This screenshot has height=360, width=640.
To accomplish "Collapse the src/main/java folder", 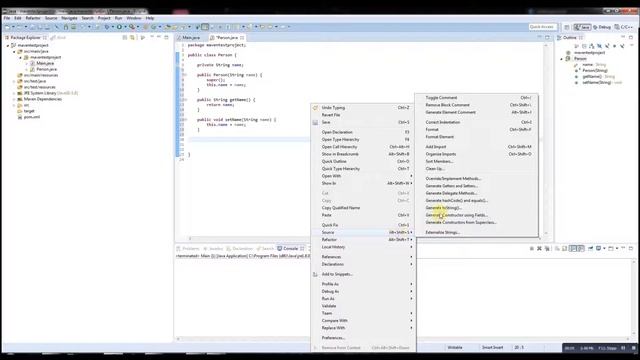I will click(x=14, y=51).
